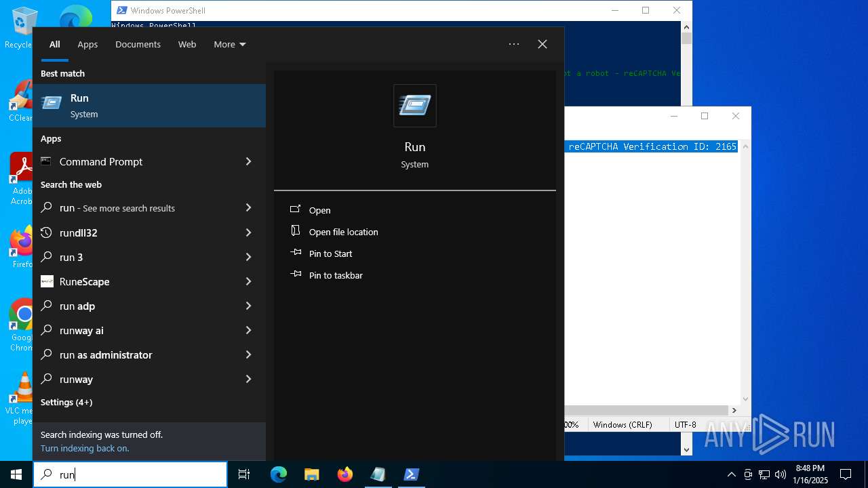
Task: Select Firefox desktop shortcut
Action: coord(22,247)
